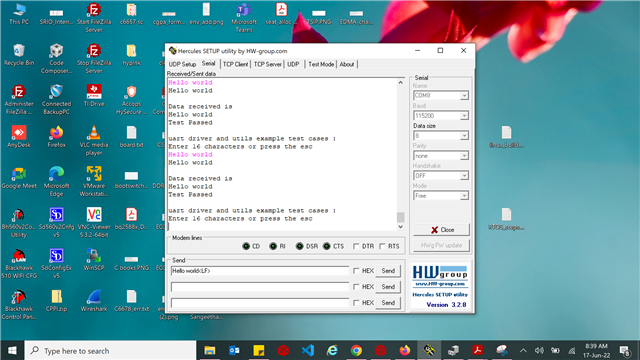
Task: Select the board.txt file on desktop
Action: point(131,136)
